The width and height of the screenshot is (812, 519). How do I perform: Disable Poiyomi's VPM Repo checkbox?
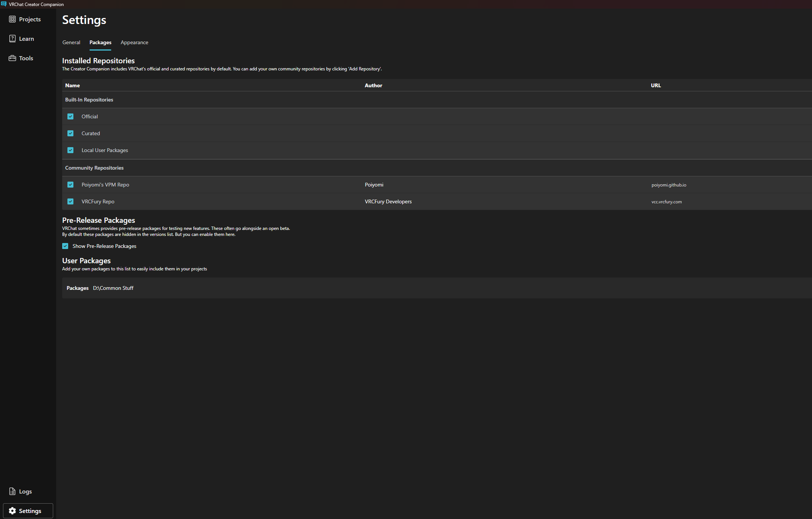point(70,185)
